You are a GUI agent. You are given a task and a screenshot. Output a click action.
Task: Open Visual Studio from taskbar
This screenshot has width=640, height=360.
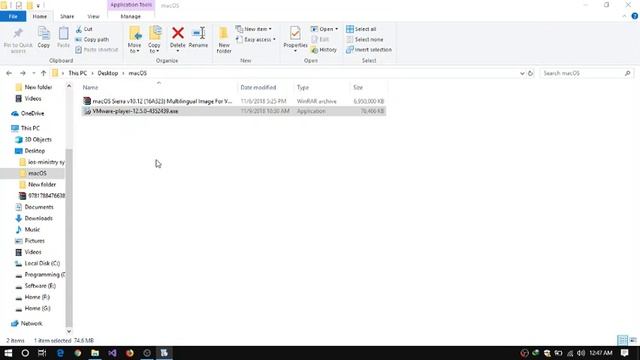[112, 353]
